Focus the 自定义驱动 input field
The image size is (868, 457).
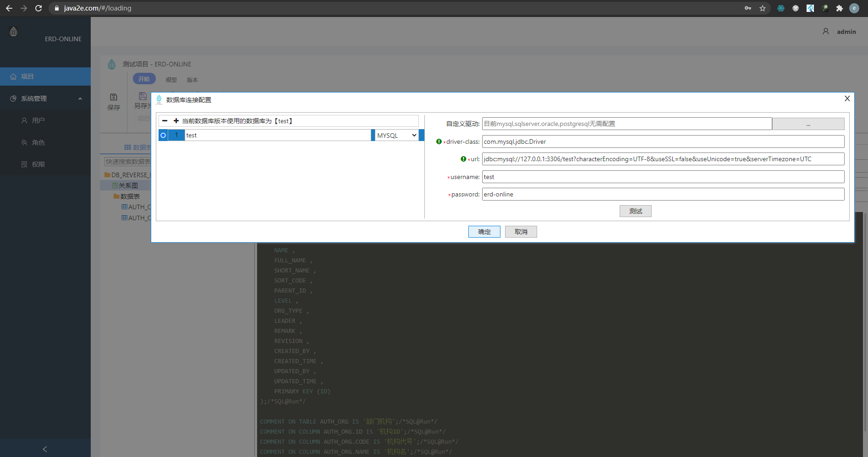[627, 124]
